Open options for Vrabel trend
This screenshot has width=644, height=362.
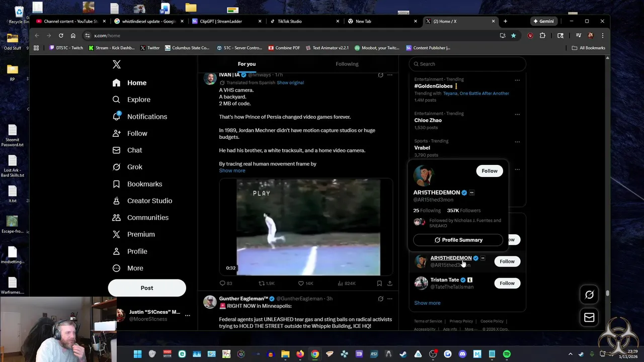[x=517, y=142]
